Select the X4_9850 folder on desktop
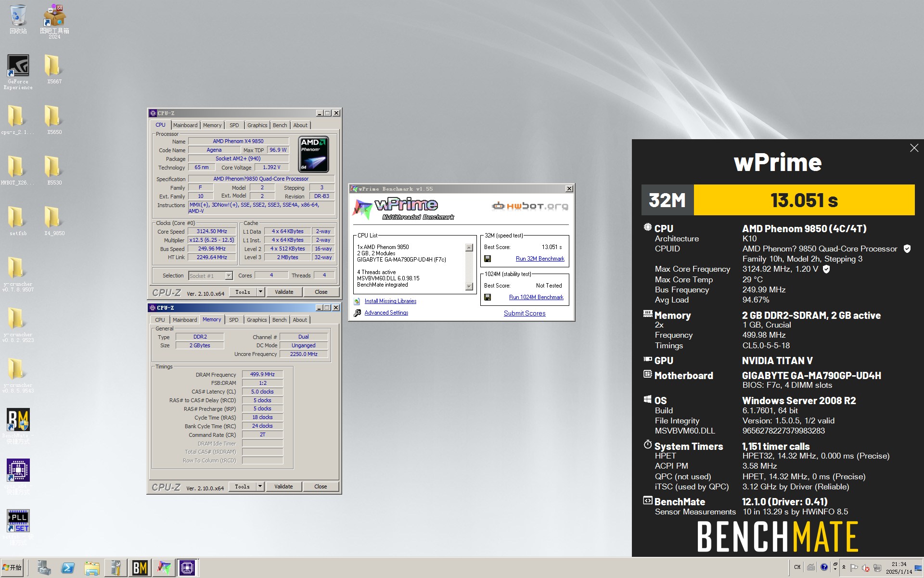Image resolution: width=924 pixels, height=578 pixels. click(x=54, y=221)
